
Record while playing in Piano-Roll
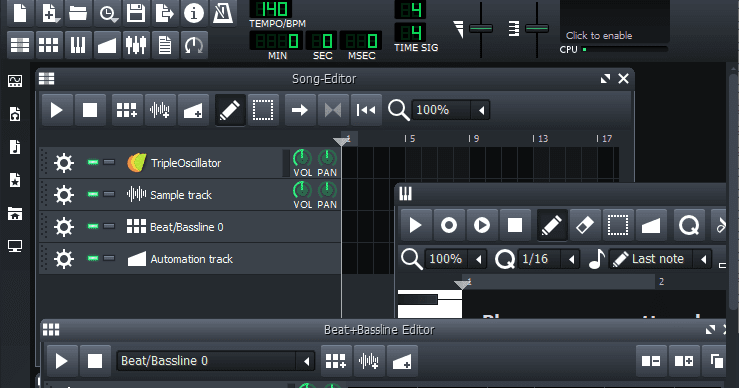(482, 225)
